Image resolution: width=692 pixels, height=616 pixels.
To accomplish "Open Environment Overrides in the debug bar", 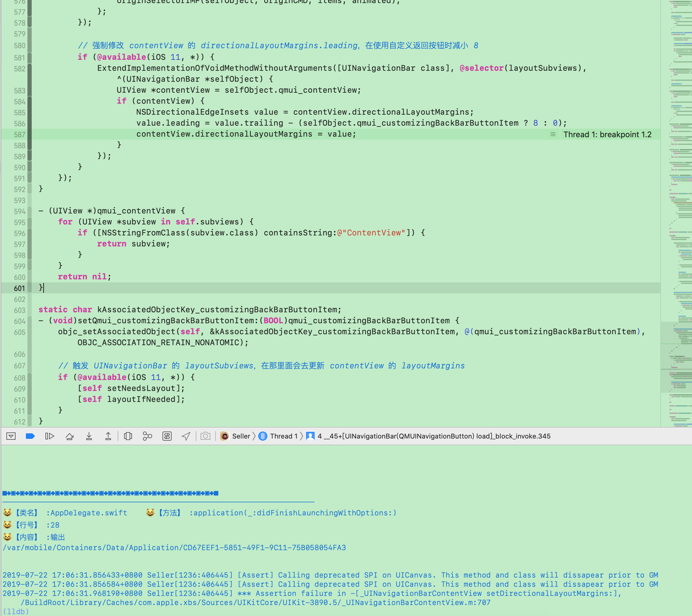I will pyautogui.click(x=167, y=436).
